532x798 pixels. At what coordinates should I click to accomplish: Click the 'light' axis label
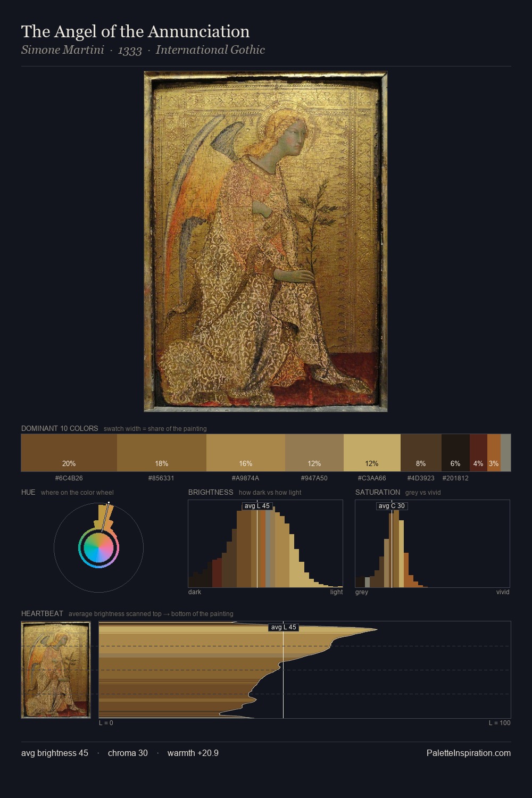pos(336,592)
